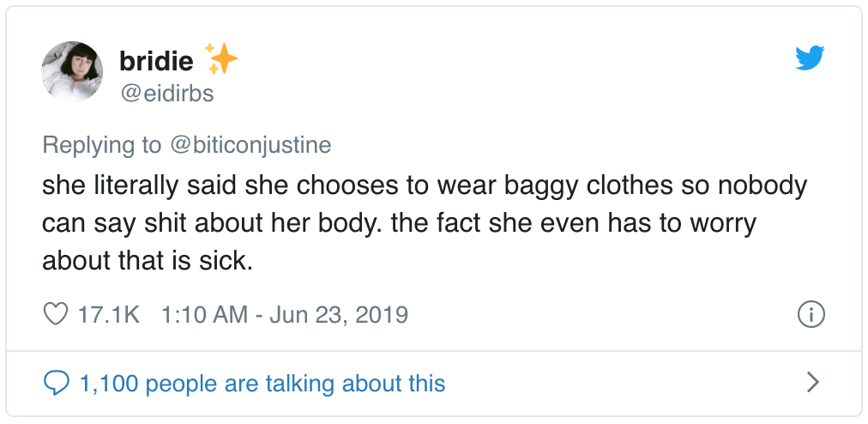Click the tweet's last line "about that is sick."
Viewport: 868px width, 424px height.
click(148, 261)
